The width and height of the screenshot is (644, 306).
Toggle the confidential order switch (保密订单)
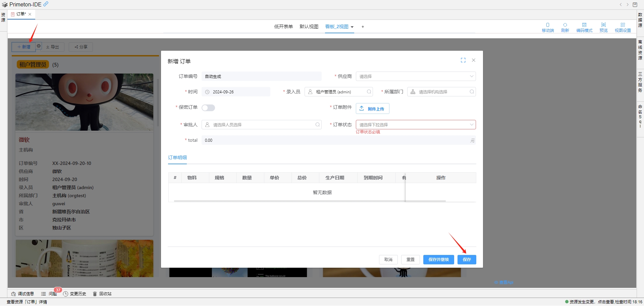pos(208,108)
